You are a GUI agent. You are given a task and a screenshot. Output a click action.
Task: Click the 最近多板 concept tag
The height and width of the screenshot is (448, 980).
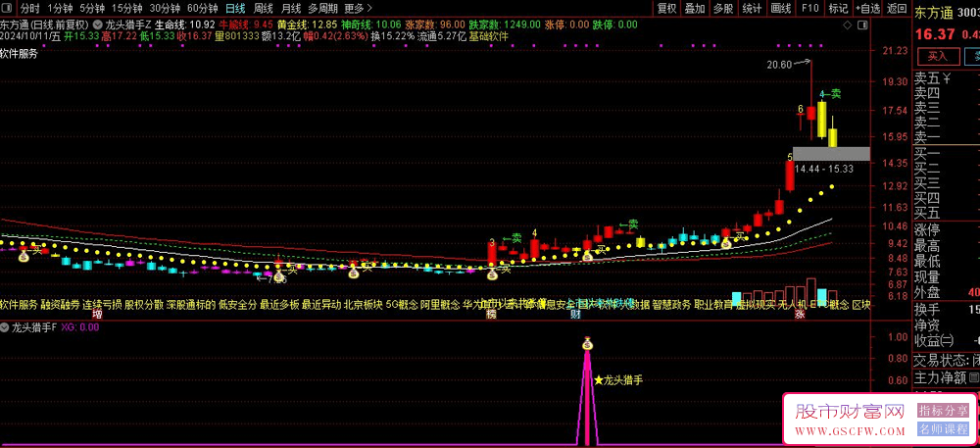click(x=279, y=305)
